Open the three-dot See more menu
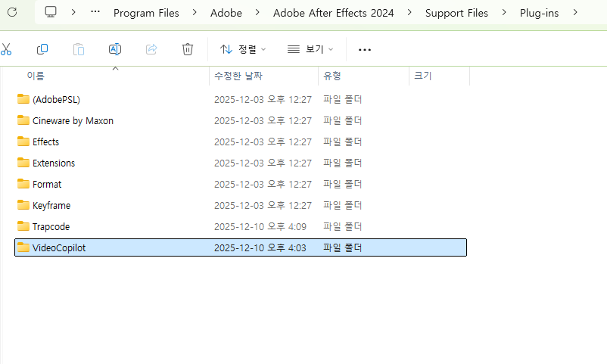This screenshot has height=364, width=607. tap(365, 49)
